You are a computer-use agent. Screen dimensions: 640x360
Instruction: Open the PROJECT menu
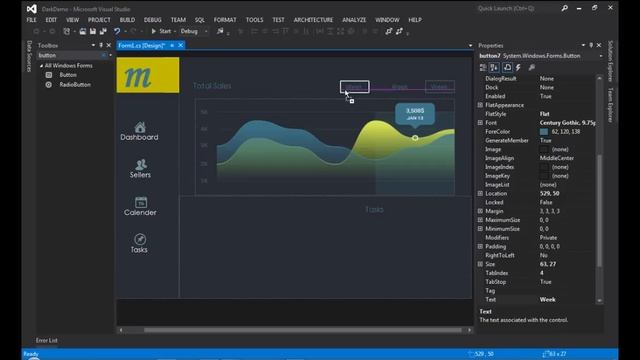99,20
